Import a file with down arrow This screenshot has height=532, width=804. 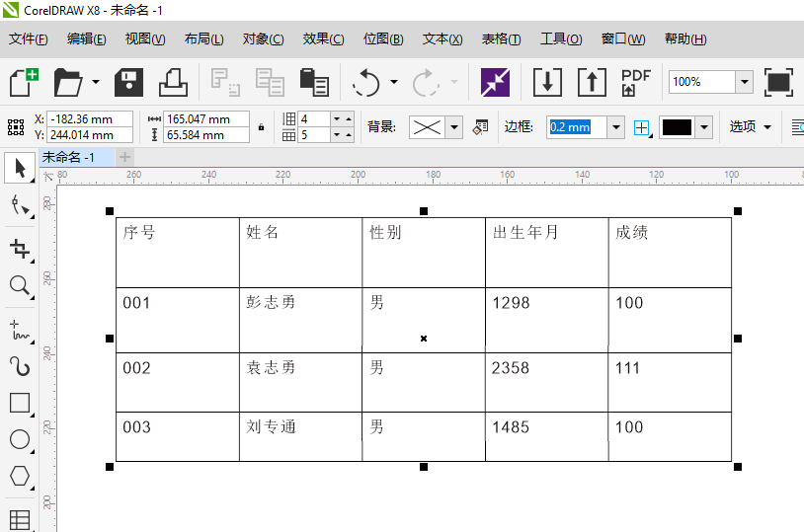[x=547, y=82]
